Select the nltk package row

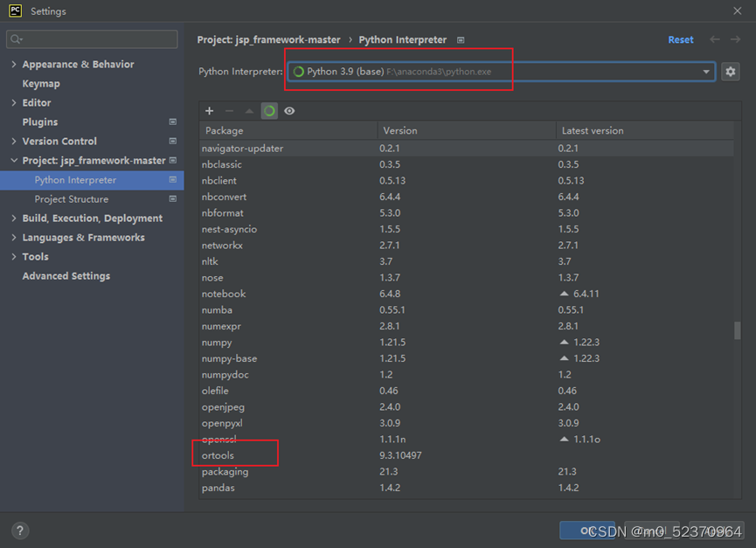(x=467, y=261)
